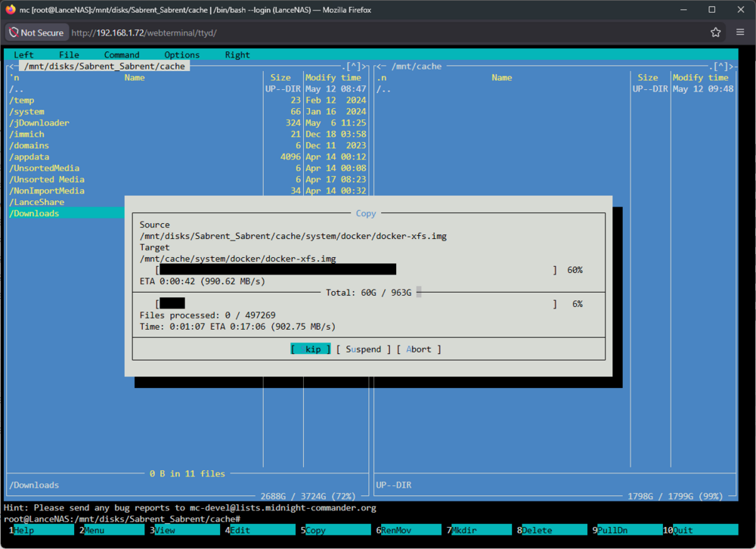
Task: Toggle sort by Modify time in right panel
Action: coord(703,78)
